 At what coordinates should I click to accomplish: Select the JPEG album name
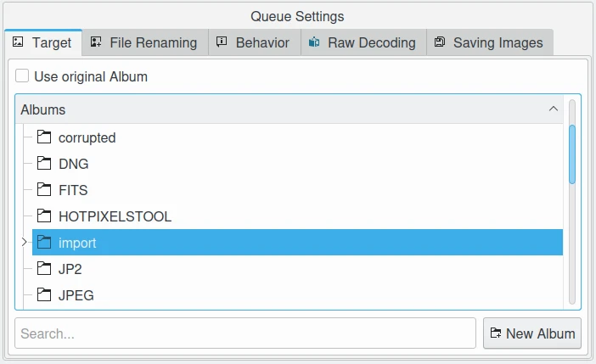click(76, 295)
